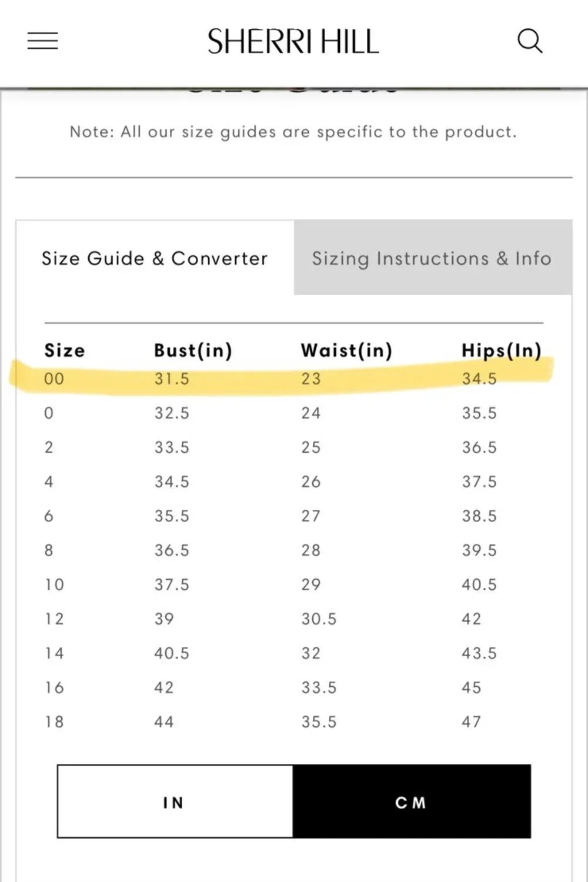
Task: Open the hamburger navigation menu
Action: tap(43, 41)
